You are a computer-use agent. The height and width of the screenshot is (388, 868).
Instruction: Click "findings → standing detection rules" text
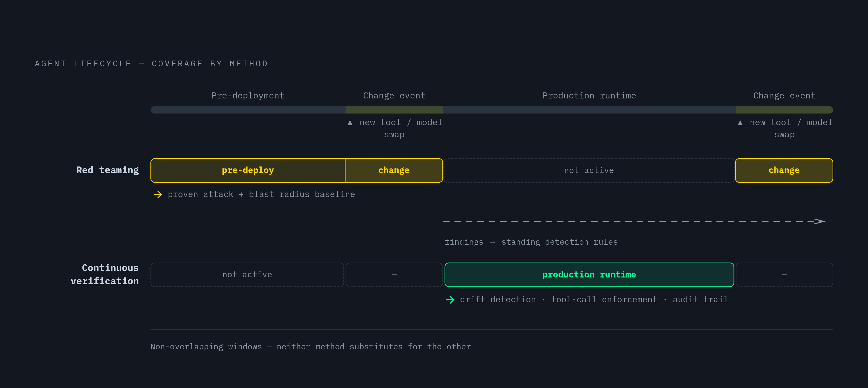point(531,242)
